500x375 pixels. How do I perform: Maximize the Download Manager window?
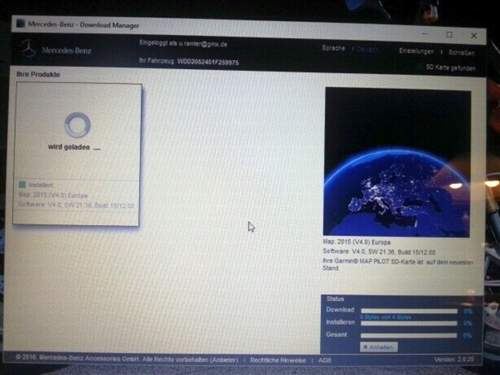449,35
